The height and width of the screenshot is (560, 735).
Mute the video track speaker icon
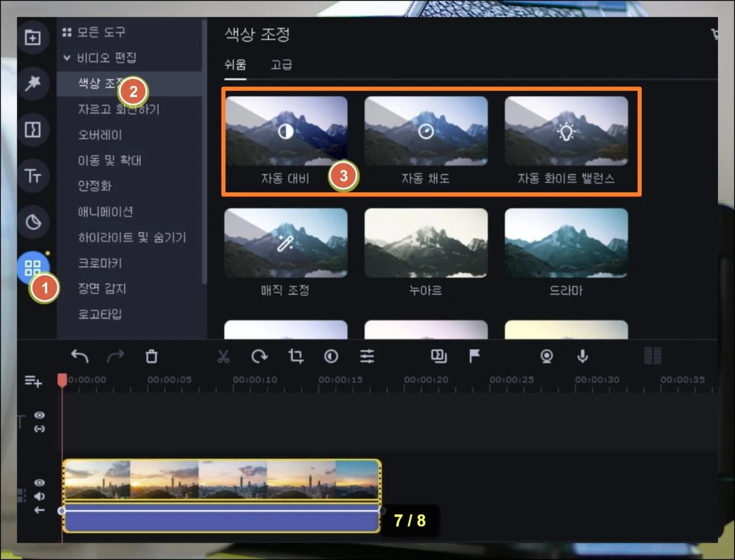coord(39,496)
